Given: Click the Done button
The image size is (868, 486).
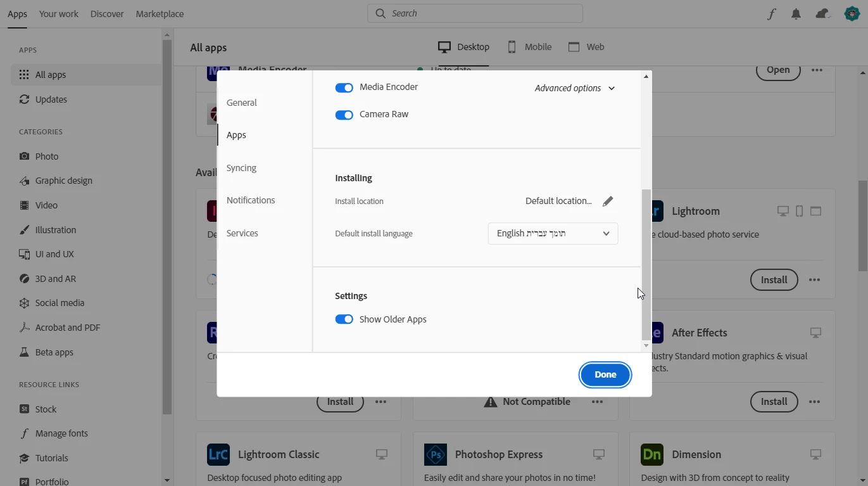Looking at the screenshot, I should 605,374.
